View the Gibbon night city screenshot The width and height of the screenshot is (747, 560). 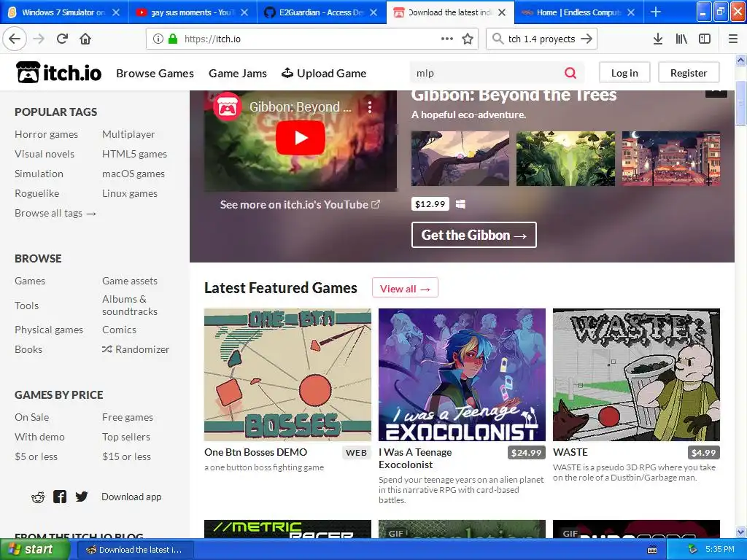[x=671, y=158]
